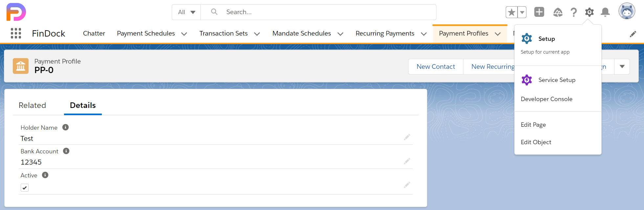The height and width of the screenshot is (210, 644).
Task: Click the edit pencil next to Active
Action: click(x=407, y=185)
